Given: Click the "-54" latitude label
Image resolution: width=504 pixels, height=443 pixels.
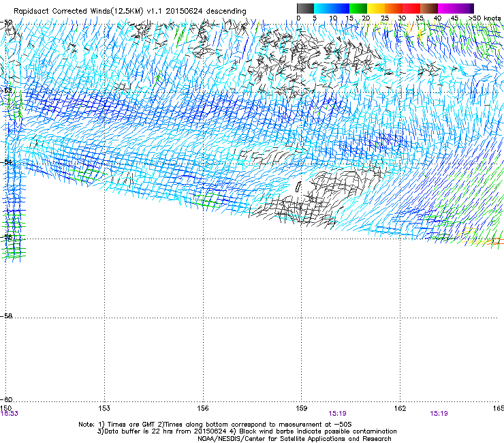Looking at the screenshot, I should click(6, 162).
